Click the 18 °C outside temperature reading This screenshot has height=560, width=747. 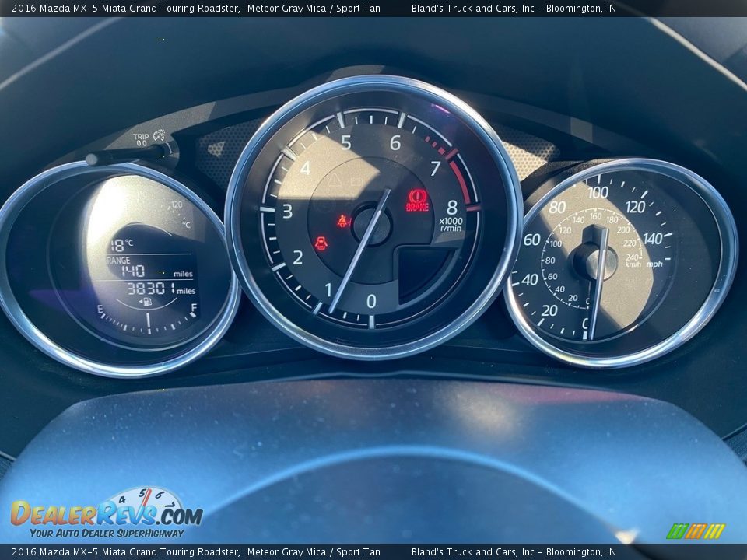click(122, 245)
